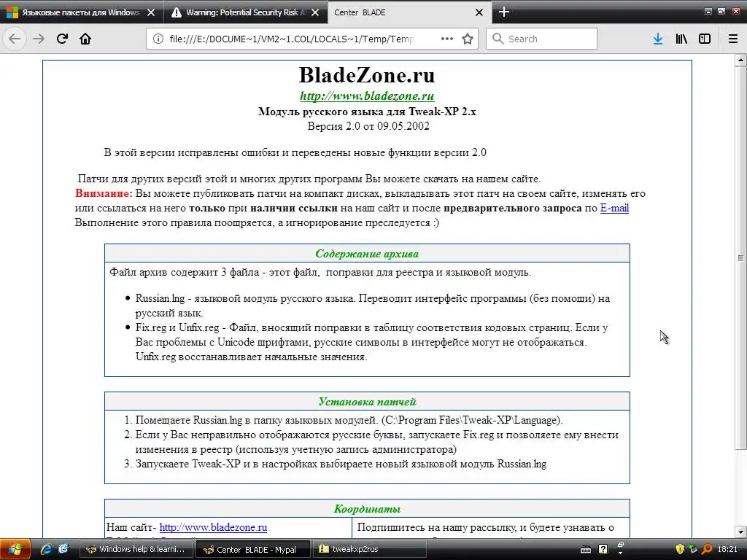Click the Содержание архива section header
Image resolution: width=747 pixels, height=560 pixels.
pos(367,254)
